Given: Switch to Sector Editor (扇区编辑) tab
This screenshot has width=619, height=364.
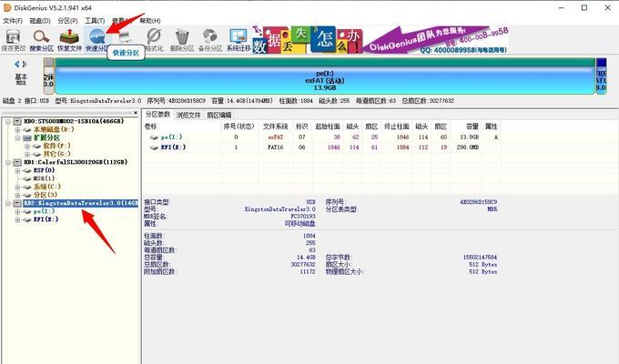Looking at the screenshot, I should 219,115.
